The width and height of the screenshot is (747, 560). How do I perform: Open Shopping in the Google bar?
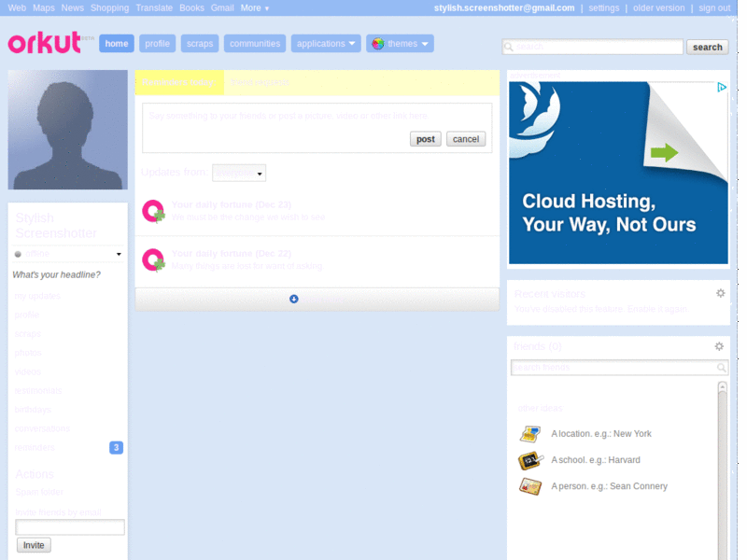109,8
